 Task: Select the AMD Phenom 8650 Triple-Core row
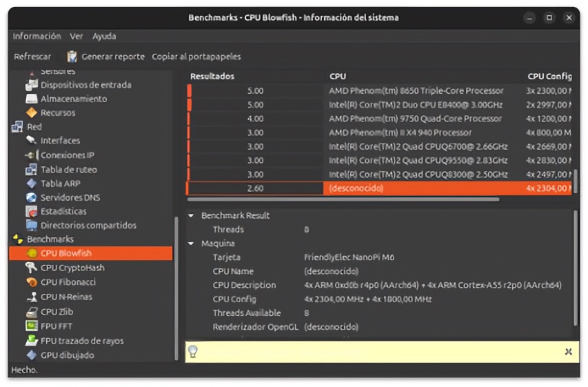(x=379, y=91)
